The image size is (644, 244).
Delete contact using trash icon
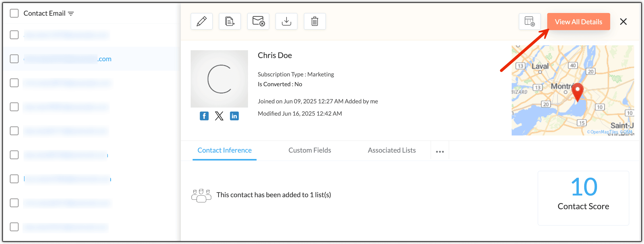314,22
